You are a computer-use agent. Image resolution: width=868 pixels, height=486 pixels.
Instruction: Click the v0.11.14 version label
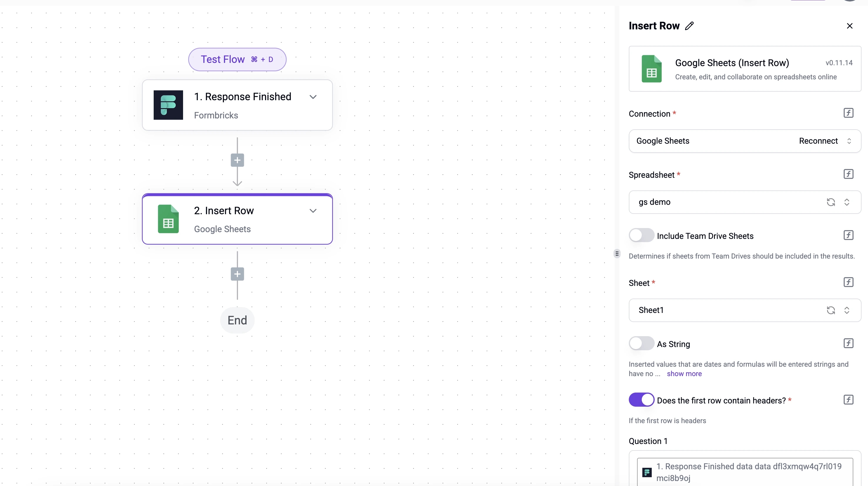click(839, 63)
